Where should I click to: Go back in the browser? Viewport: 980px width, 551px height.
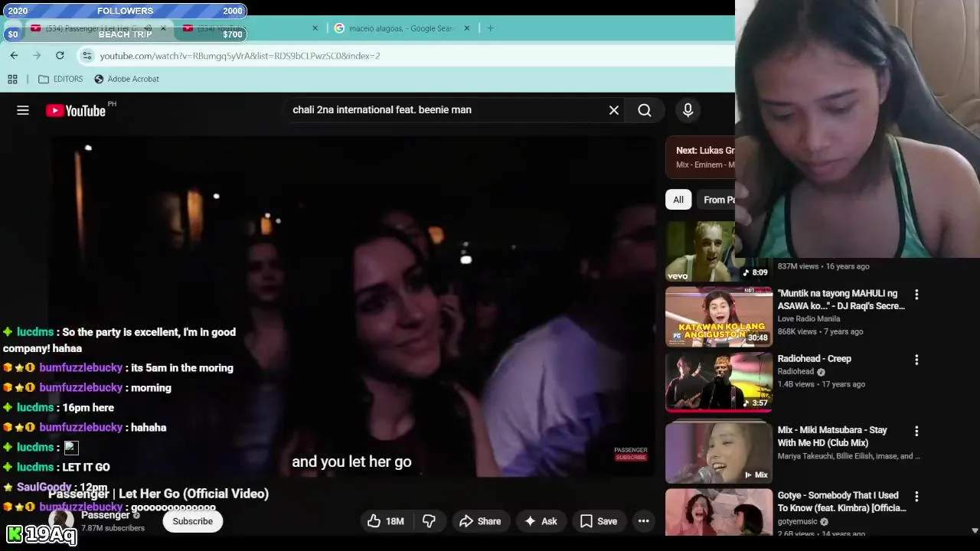coord(14,55)
